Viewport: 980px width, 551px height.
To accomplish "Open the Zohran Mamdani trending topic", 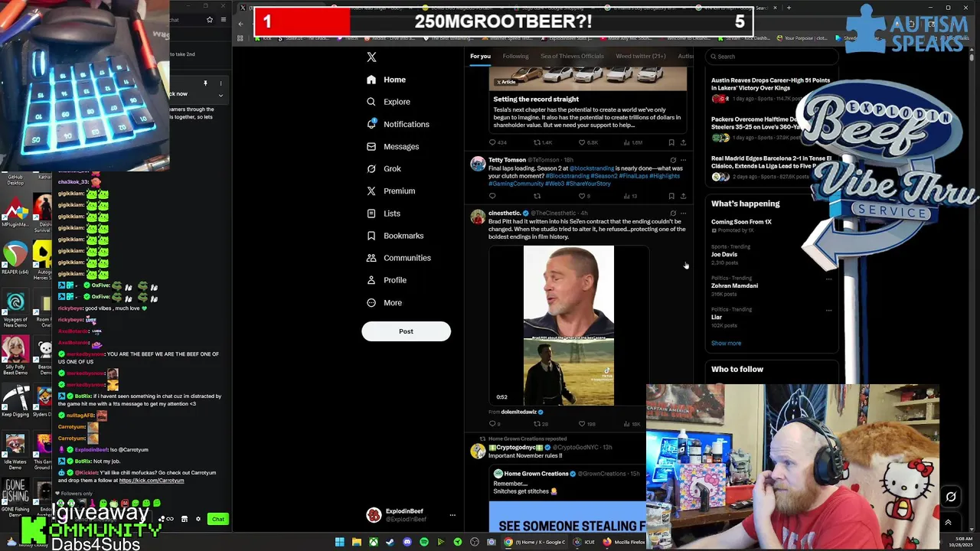I will pos(734,285).
